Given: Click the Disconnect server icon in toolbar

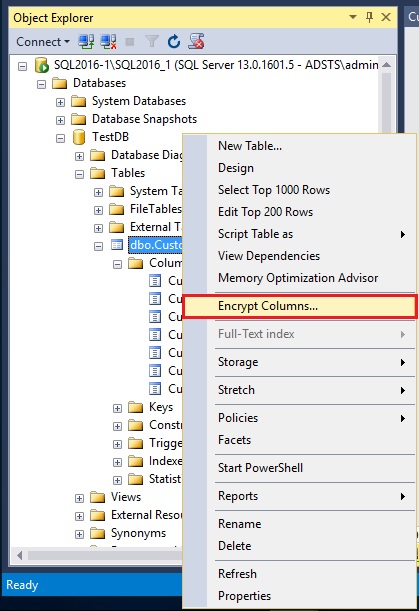Looking at the screenshot, I should 108,41.
